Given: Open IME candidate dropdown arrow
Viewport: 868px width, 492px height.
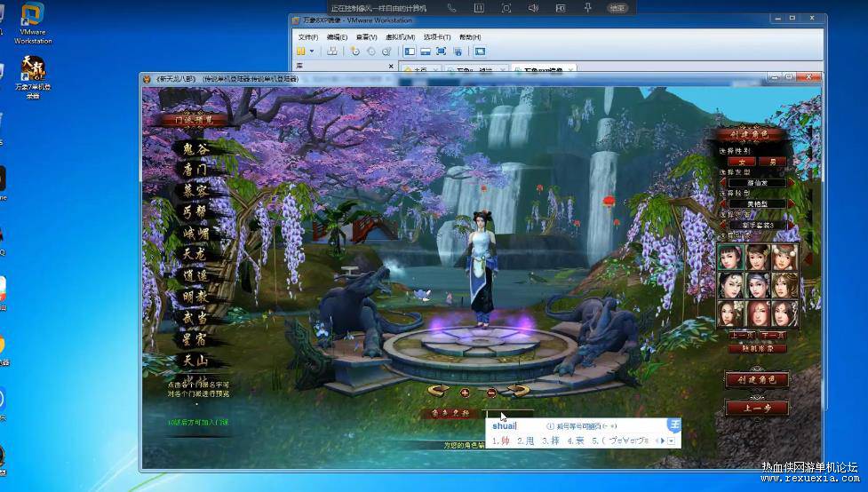Looking at the screenshot, I should [672, 440].
